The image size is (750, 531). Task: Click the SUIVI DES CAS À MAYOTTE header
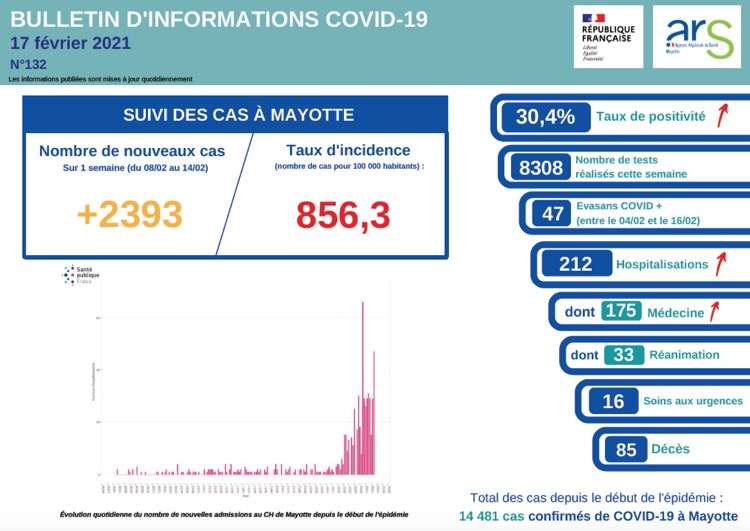coord(235,115)
